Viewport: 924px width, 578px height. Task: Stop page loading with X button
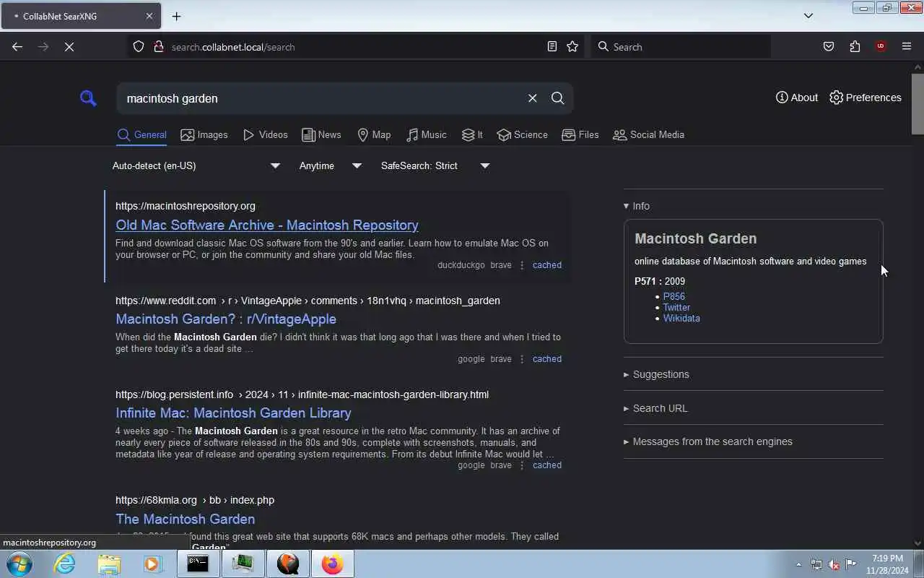pos(69,47)
